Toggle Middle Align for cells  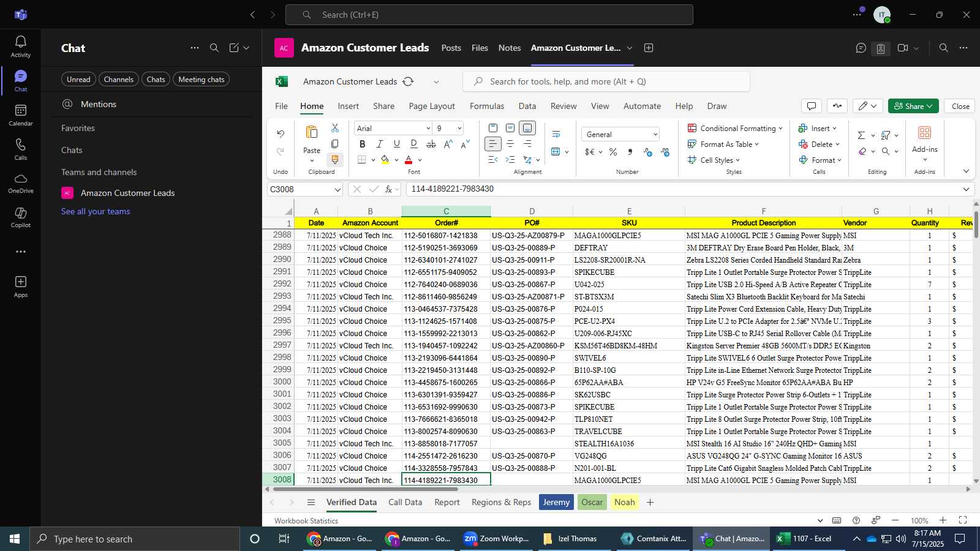click(x=510, y=128)
